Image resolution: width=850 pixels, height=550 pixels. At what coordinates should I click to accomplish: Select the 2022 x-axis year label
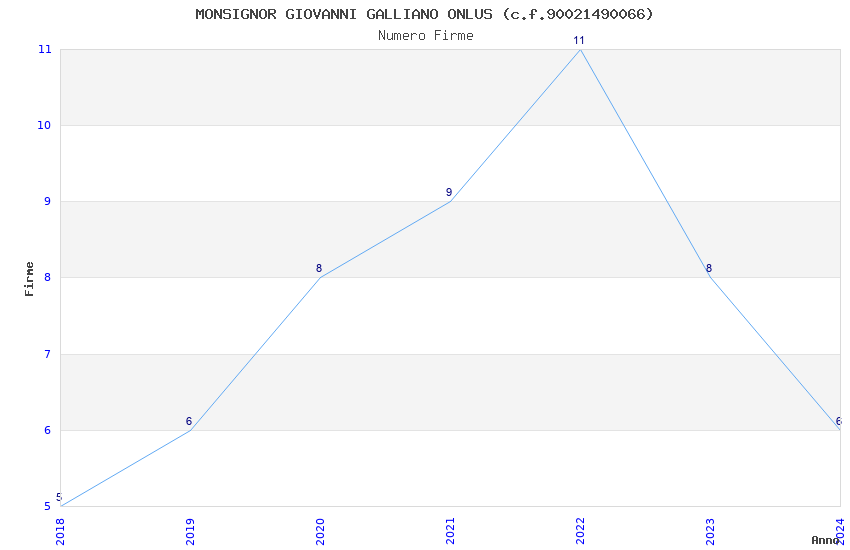pos(581,531)
